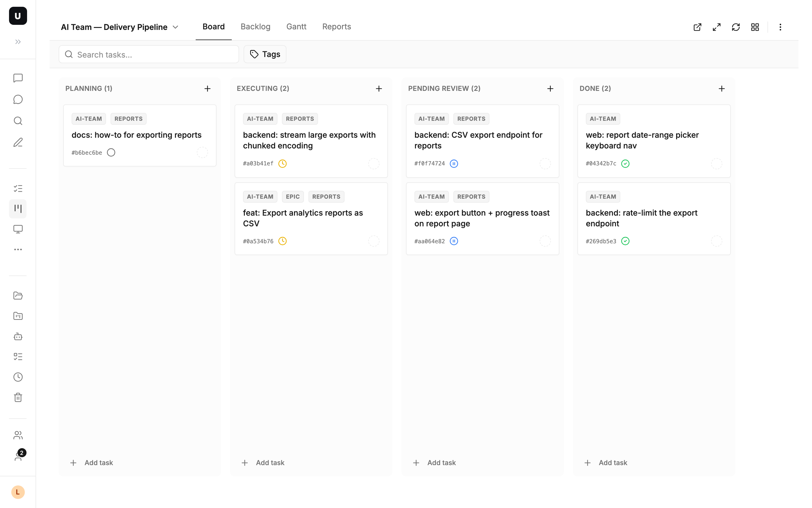Refresh the board

click(x=736, y=27)
